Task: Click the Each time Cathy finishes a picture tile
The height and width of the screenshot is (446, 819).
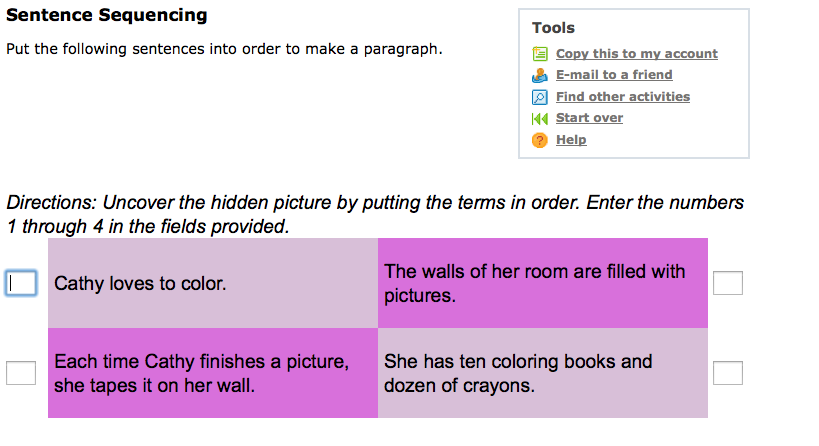Action: point(213,373)
